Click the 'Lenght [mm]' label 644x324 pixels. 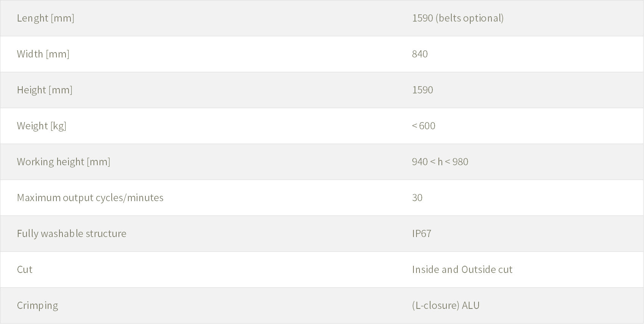click(45, 18)
